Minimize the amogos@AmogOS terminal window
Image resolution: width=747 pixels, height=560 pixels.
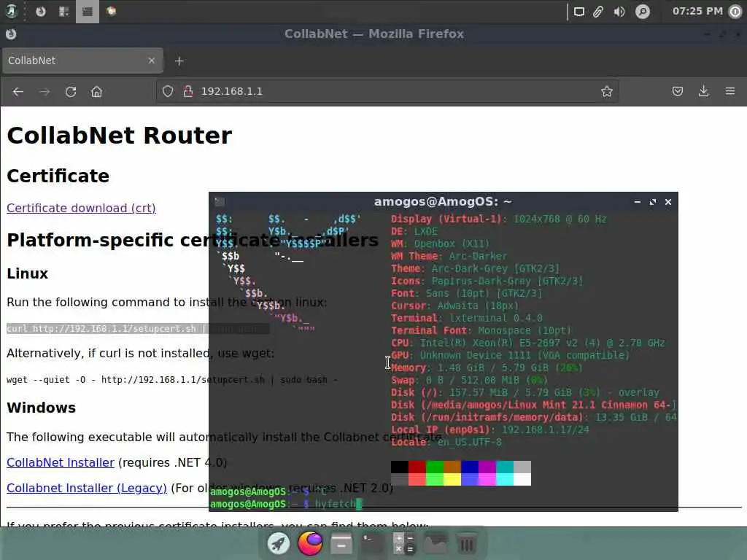[637, 202]
